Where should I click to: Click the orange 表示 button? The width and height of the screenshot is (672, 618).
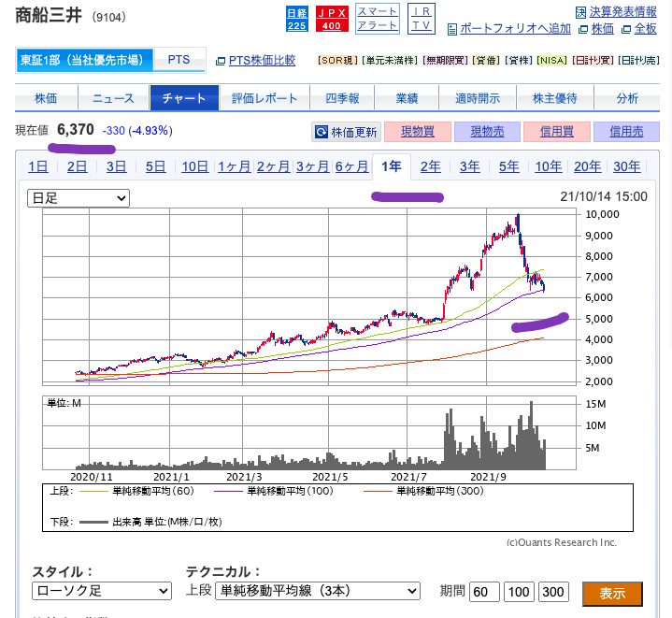pyautogui.click(x=612, y=594)
